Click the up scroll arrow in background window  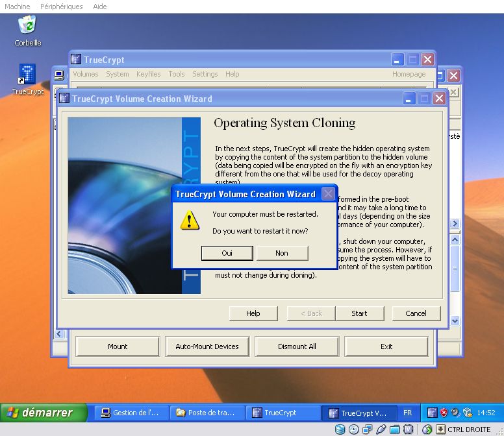455,240
